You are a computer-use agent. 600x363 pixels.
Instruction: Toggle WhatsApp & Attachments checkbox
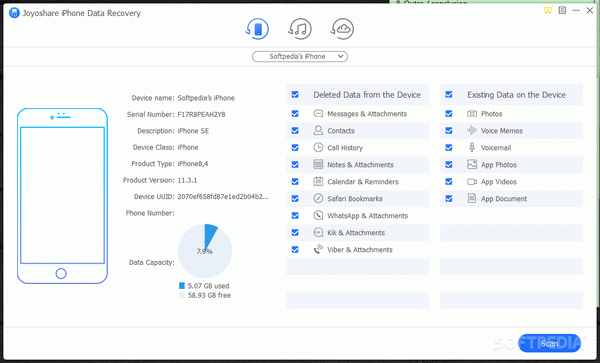[x=295, y=215]
